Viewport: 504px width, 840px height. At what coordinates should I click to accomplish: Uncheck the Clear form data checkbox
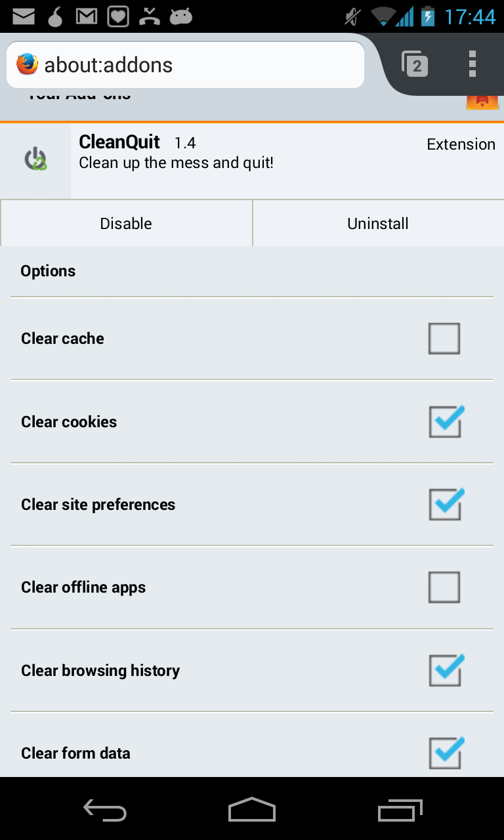pos(446,753)
